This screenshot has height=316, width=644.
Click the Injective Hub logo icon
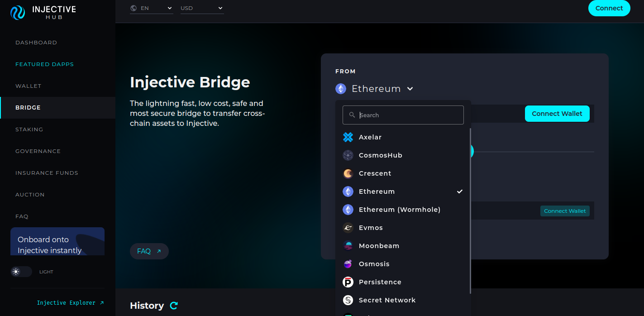tap(18, 13)
